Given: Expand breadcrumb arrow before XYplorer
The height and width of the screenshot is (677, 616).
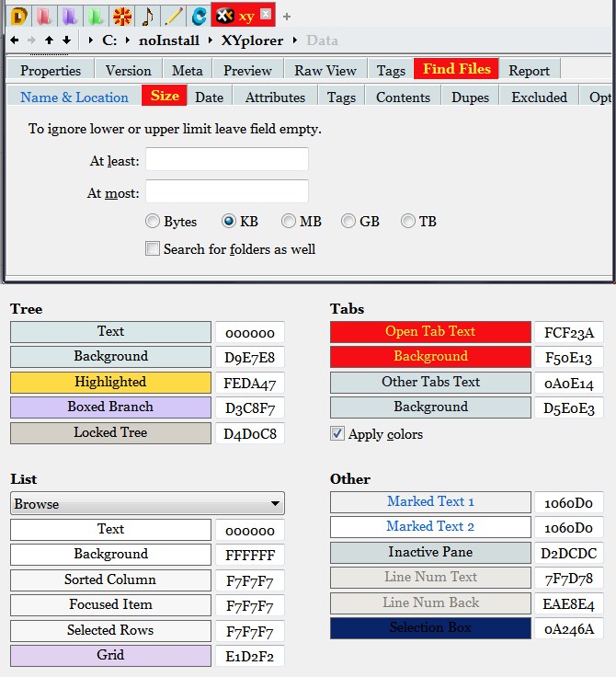Looking at the screenshot, I should coord(211,40).
